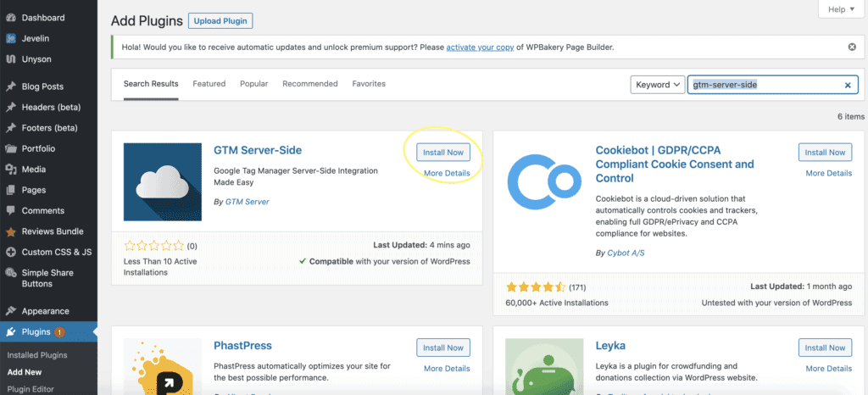The height and width of the screenshot is (395, 868).
Task: Switch to the Favorites tab
Action: click(369, 84)
